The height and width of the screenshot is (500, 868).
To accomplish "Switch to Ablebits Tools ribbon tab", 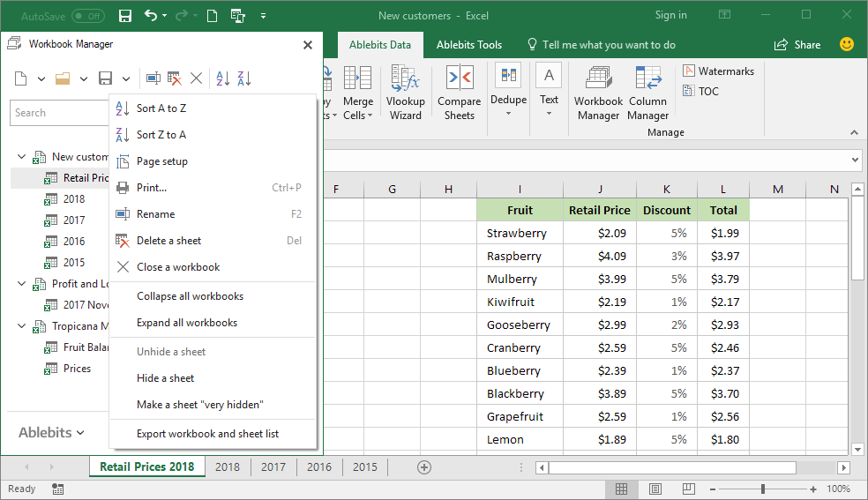I will point(469,45).
